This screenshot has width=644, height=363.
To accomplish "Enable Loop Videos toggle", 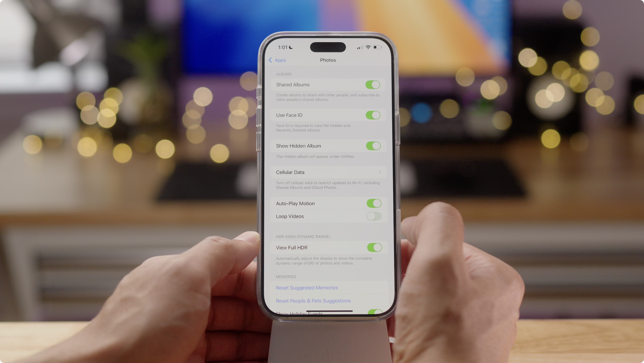I will (x=374, y=216).
